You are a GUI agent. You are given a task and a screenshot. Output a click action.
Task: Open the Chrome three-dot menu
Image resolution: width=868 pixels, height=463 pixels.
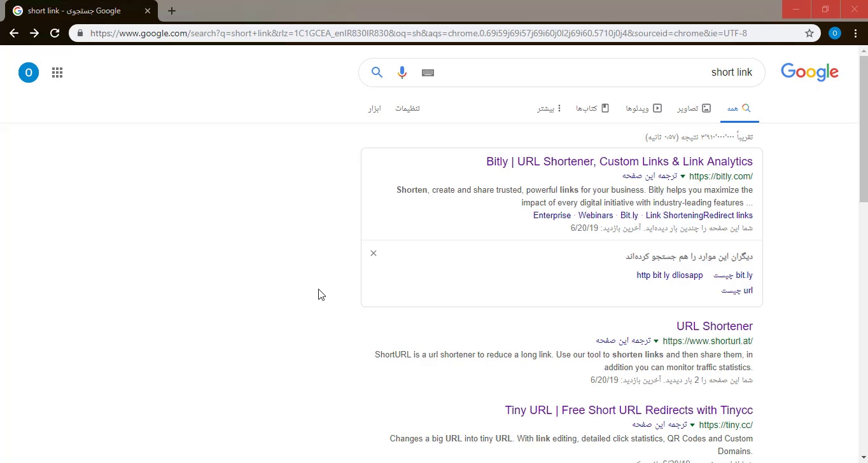[856, 33]
